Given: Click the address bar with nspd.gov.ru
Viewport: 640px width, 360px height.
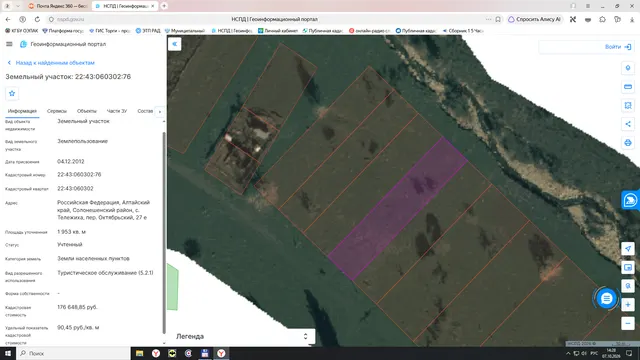Looking at the screenshot, I should 71,19.
